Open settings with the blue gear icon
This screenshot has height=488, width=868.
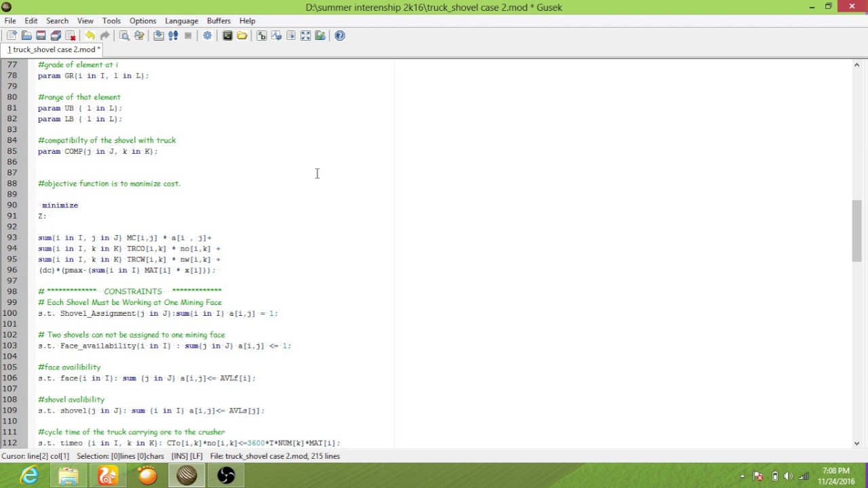pos(208,36)
